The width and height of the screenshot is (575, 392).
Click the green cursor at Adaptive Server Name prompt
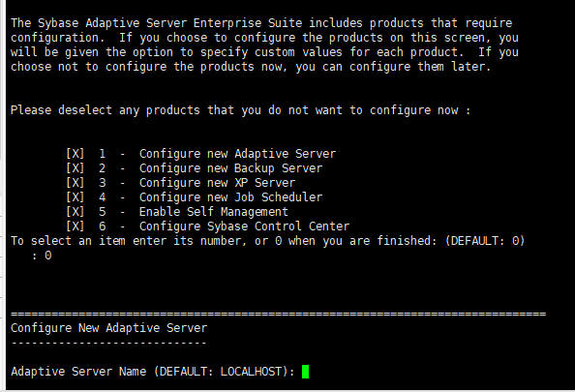(x=305, y=372)
